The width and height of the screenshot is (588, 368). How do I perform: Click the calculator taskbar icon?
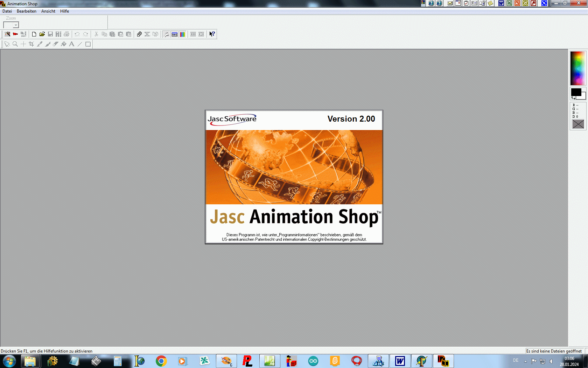click(118, 361)
